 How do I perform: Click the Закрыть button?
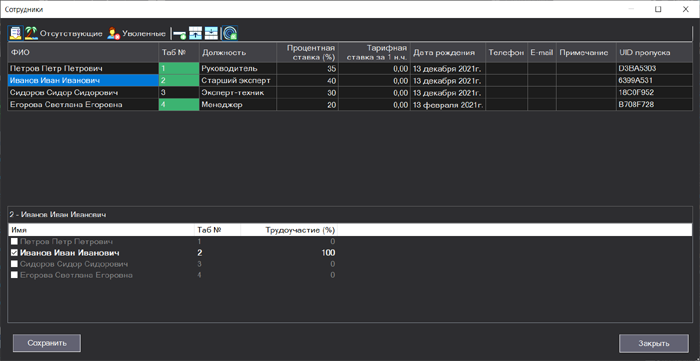tap(654, 343)
